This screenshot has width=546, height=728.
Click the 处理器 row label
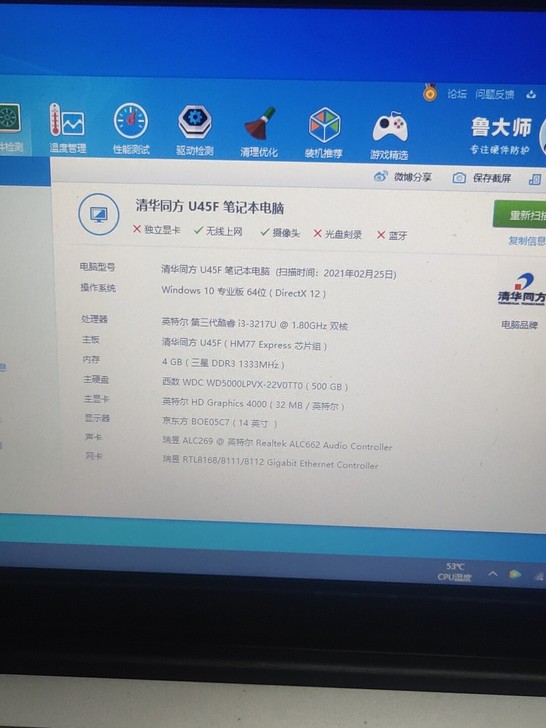pyautogui.click(x=94, y=318)
